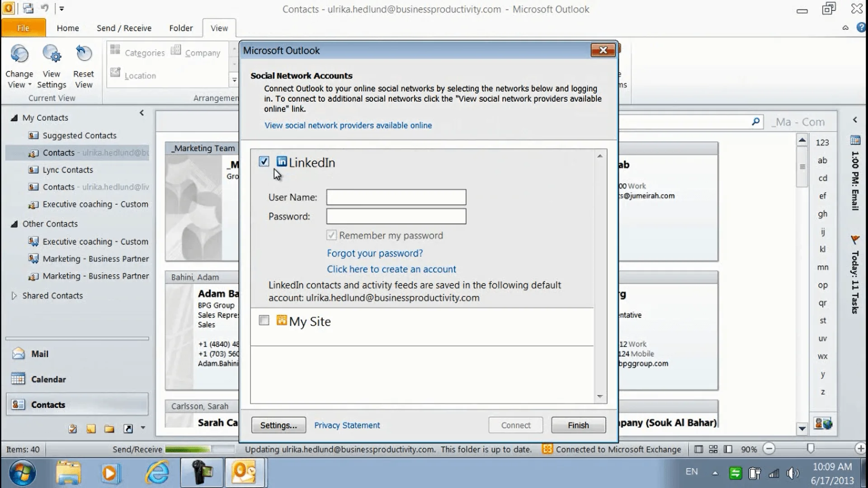This screenshot has height=488, width=868.
Task: Expand the Shared Contacts group
Action: pos(13,296)
